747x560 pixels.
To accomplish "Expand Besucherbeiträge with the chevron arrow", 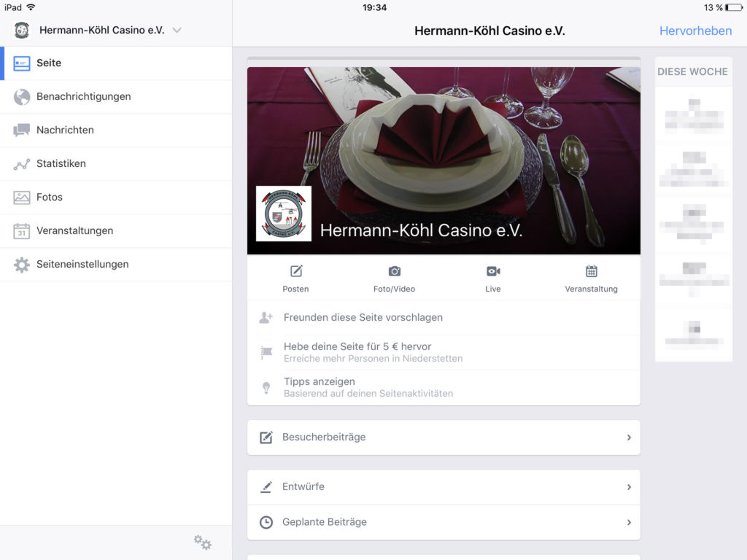I will (629, 437).
